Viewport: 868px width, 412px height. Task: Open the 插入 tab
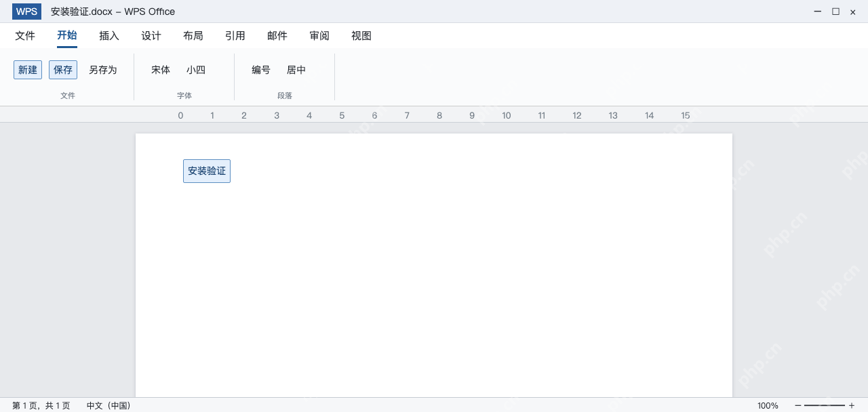(109, 36)
